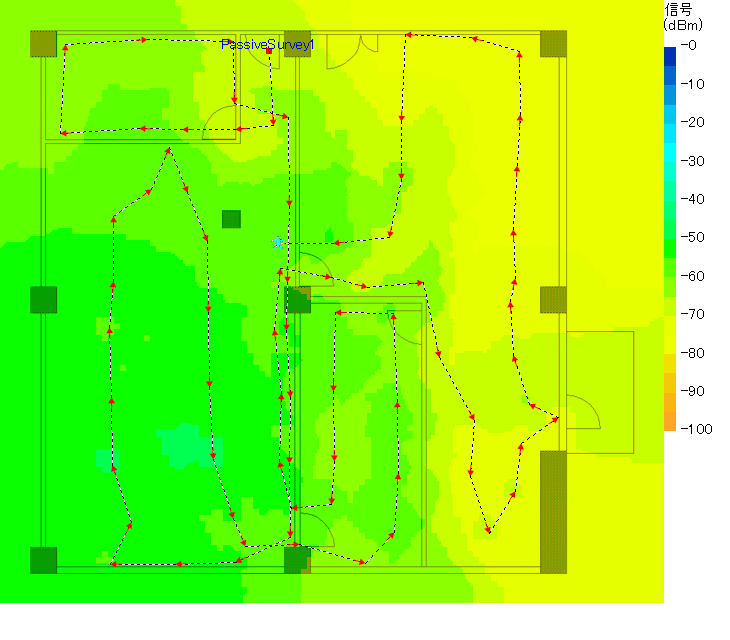
Task: Click the -0 legend value
Action: 689,45
